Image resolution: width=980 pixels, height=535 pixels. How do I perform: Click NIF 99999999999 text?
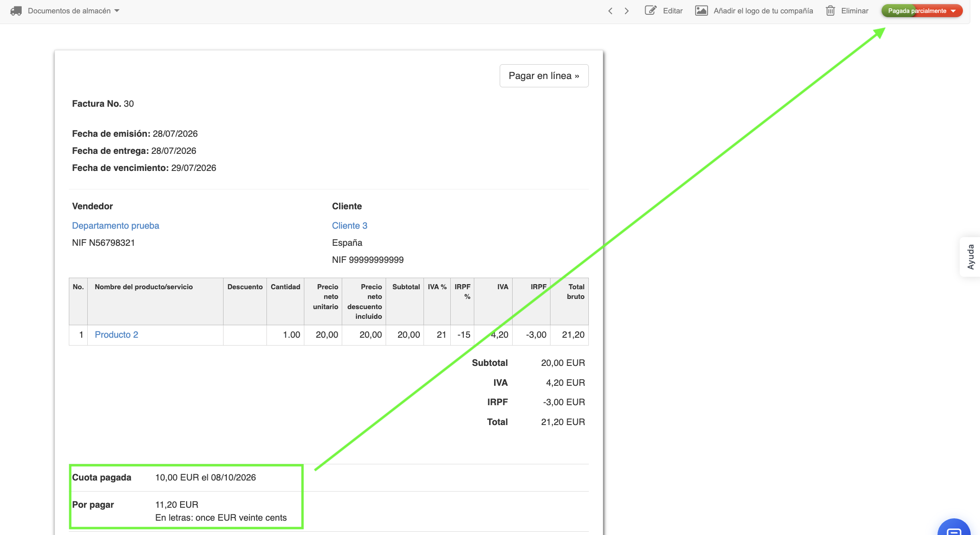(368, 260)
